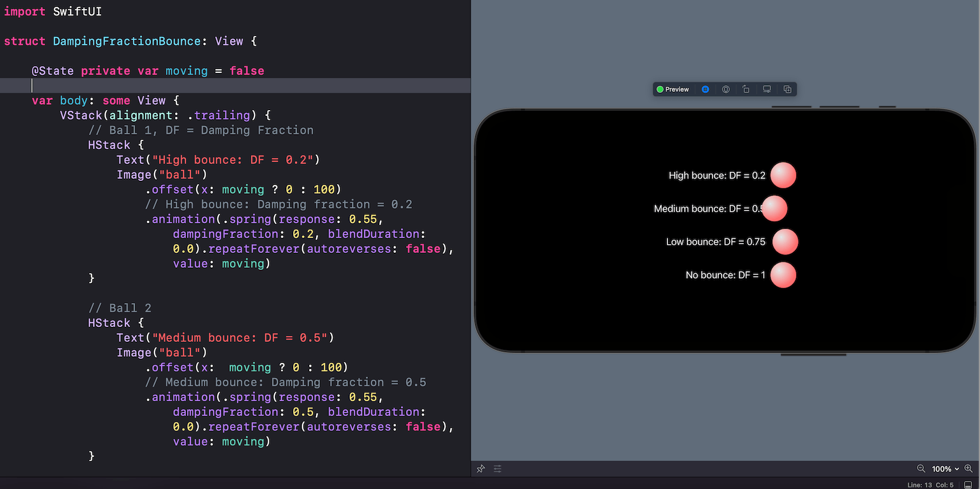Toggle the debug area panel icon
Viewport: 980px width, 489px height.
point(968,485)
